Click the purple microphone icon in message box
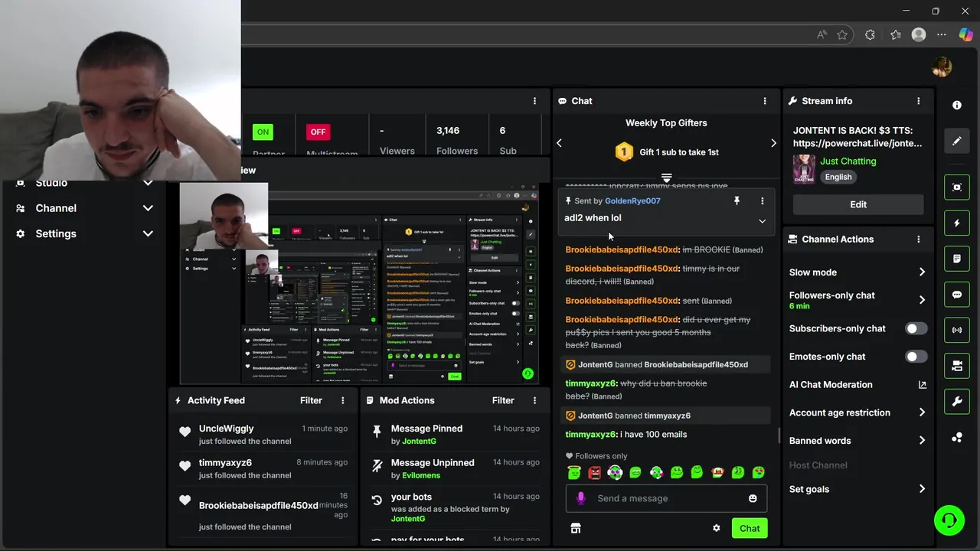 [580, 498]
